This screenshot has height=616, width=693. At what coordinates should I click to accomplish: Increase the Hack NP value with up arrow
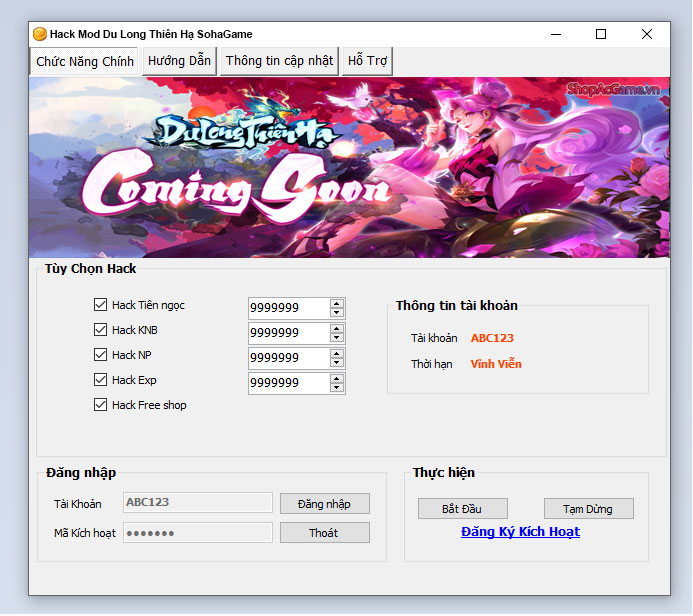click(337, 354)
